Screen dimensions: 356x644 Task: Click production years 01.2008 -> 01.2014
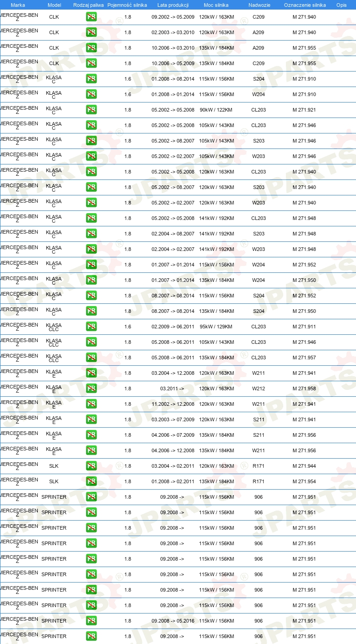pos(173,95)
